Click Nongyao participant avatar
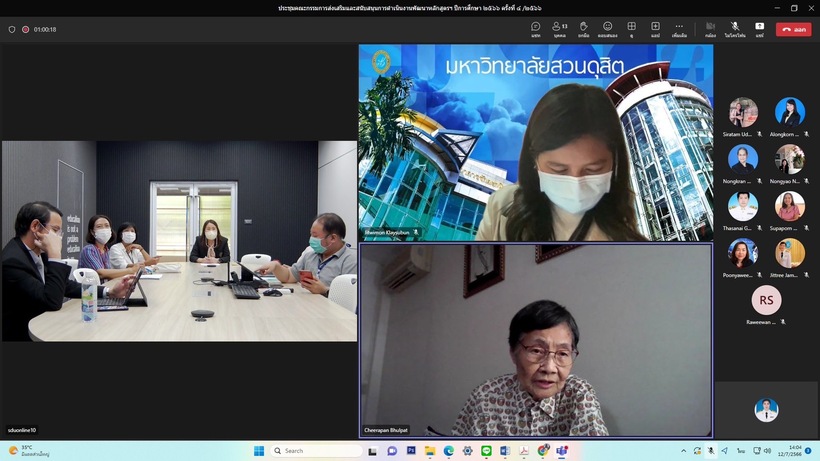The height and width of the screenshot is (461, 820). click(790, 159)
